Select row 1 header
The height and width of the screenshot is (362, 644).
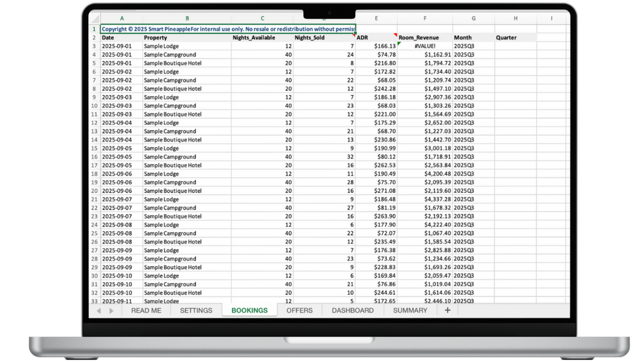(94, 29)
